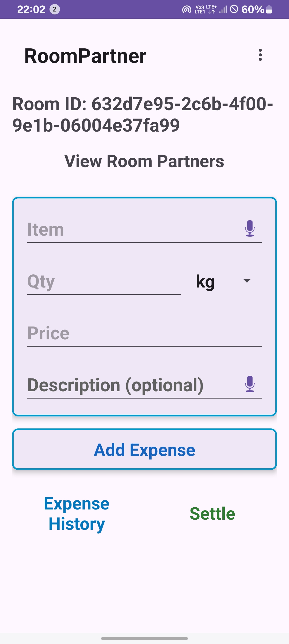Tap the RoomPartner app title
This screenshot has height=644, width=289.
[x=85, y=56]
